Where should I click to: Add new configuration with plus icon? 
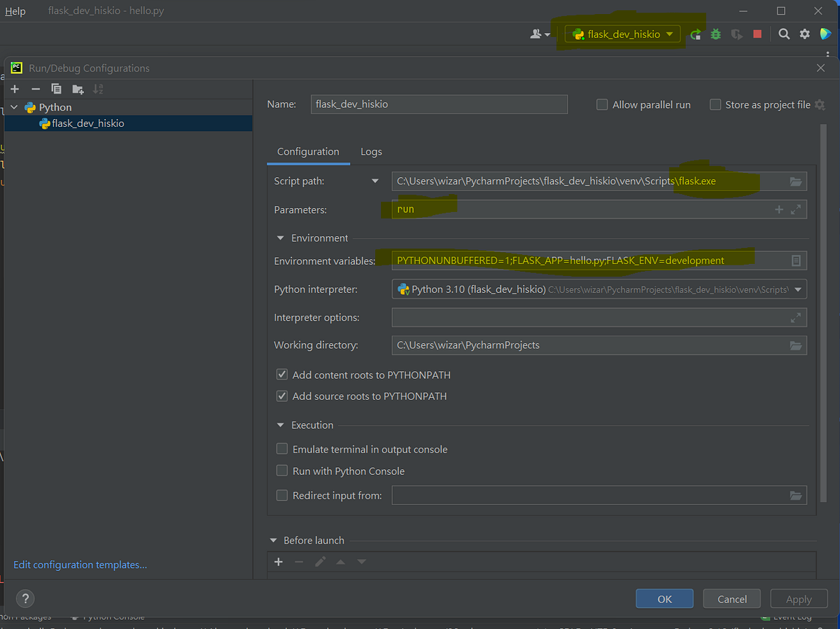click(x=15, y=89)
